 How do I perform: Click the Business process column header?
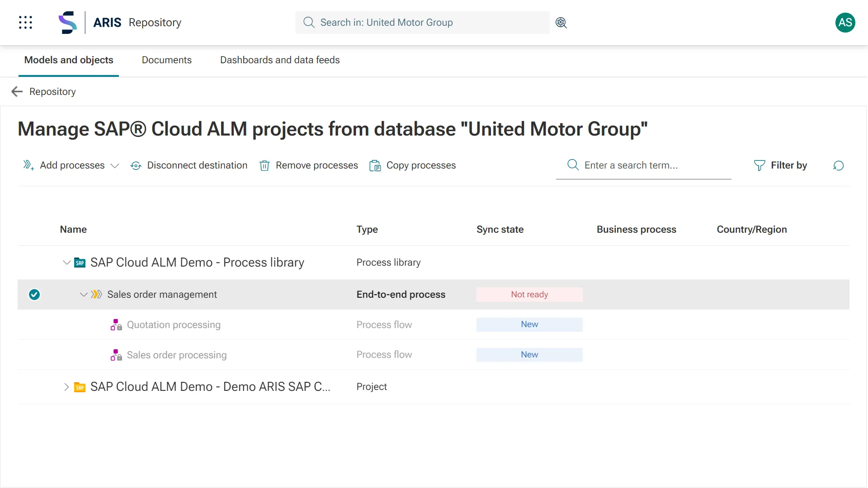pos(637,230)
